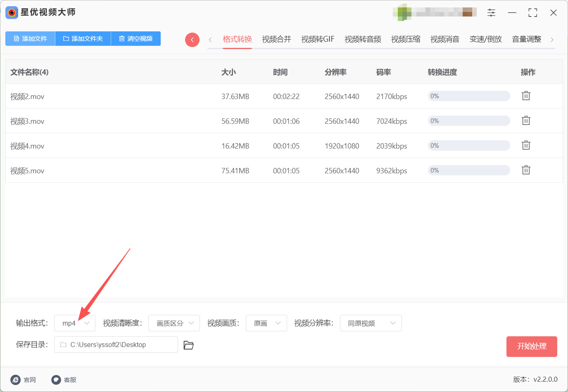This screenshot has width=568, height=392.
Task: Click the 保存目录 path field
Action: tap(116, 345)
